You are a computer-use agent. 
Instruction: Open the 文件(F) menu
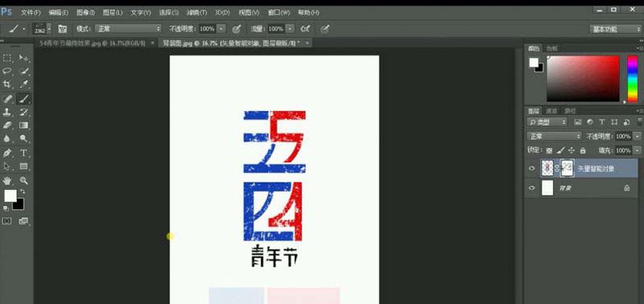(x=31, y=13)
